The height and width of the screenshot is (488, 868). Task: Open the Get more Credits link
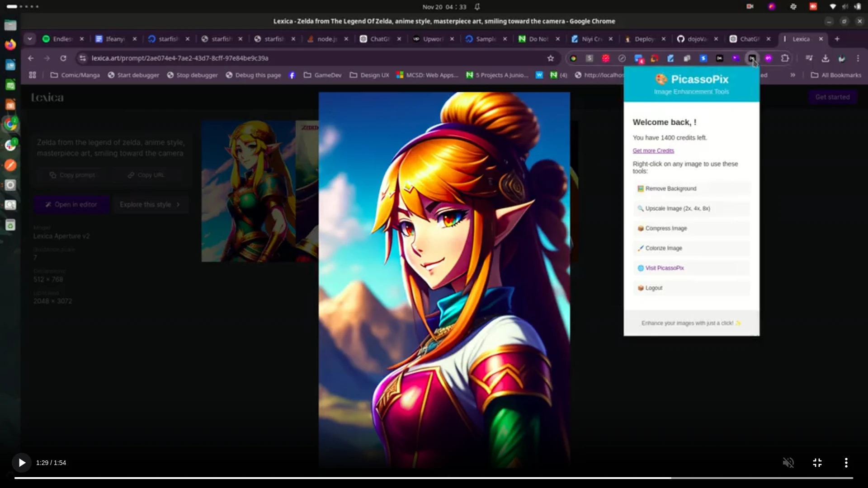(653, 150)
